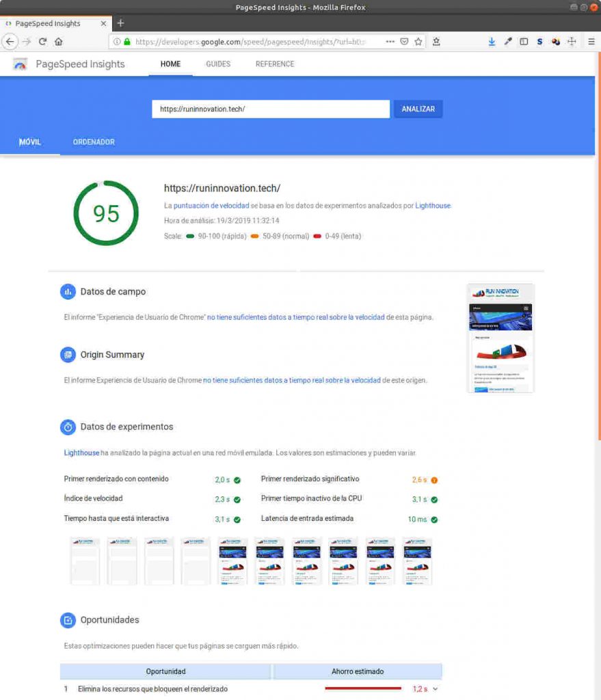Select the HOME navigation tab

170,64
